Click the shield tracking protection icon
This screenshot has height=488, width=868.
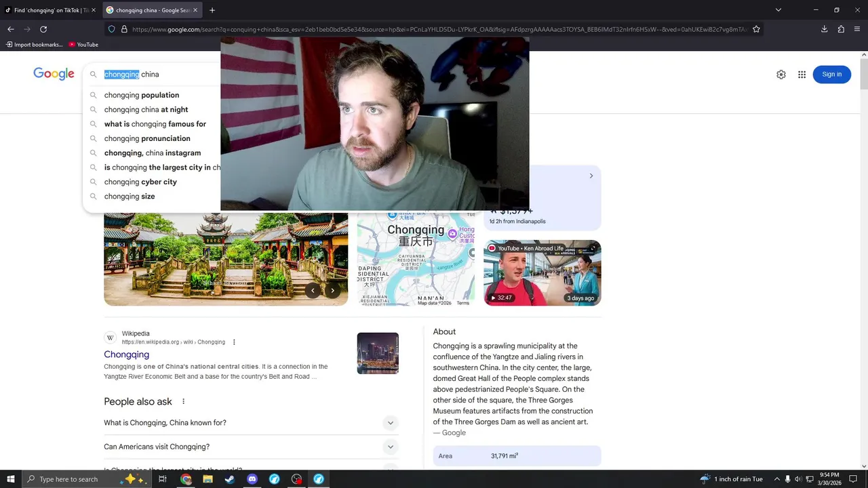click(x=112, y=29)
